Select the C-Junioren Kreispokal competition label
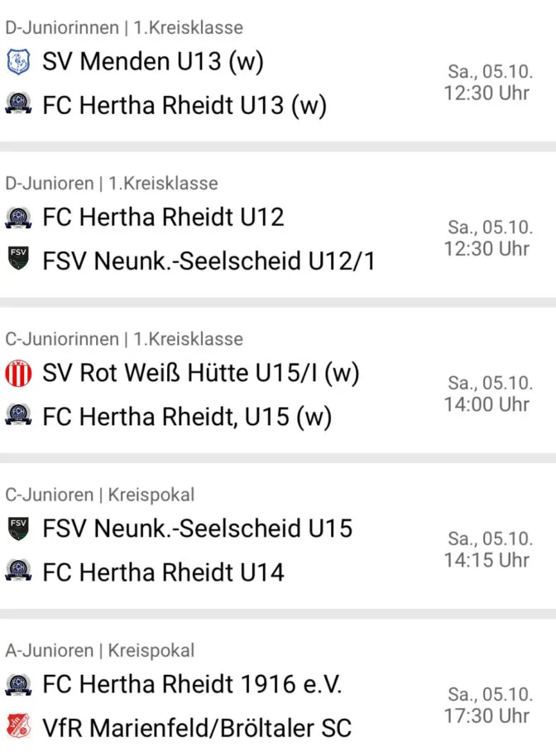Image resolution: width=556 pixels, height=756 pixels. [100, 495]
